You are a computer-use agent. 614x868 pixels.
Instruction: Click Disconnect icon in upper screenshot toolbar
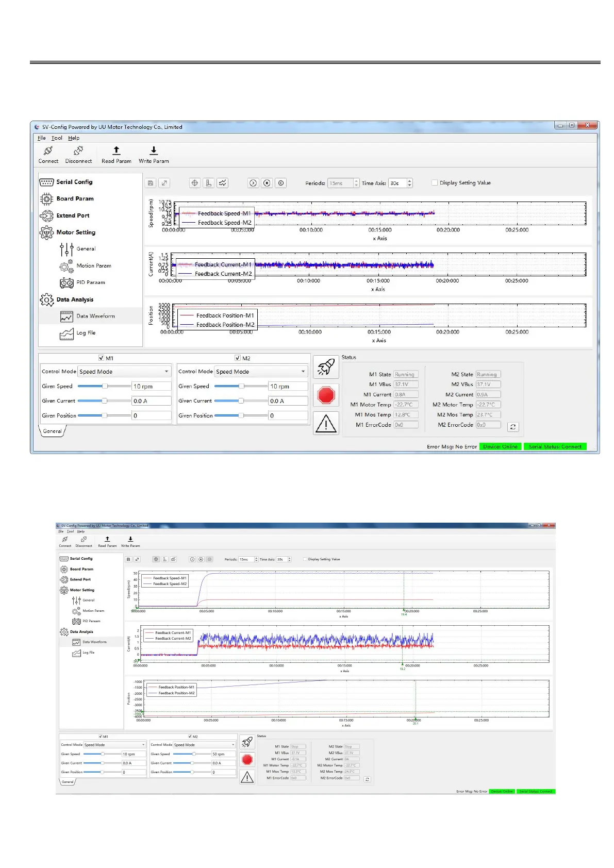(78, 151)
